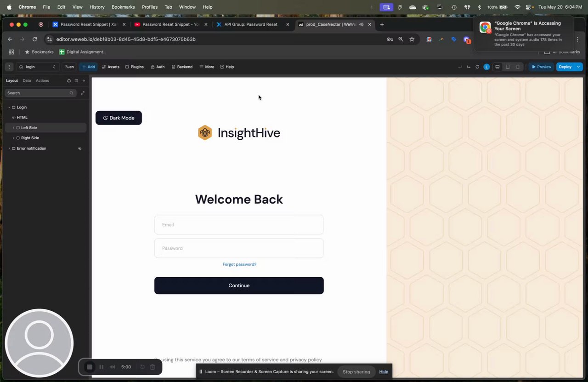588x382 pixels.
Task: Collapse the Login tree node
Action: pos(9,107)
